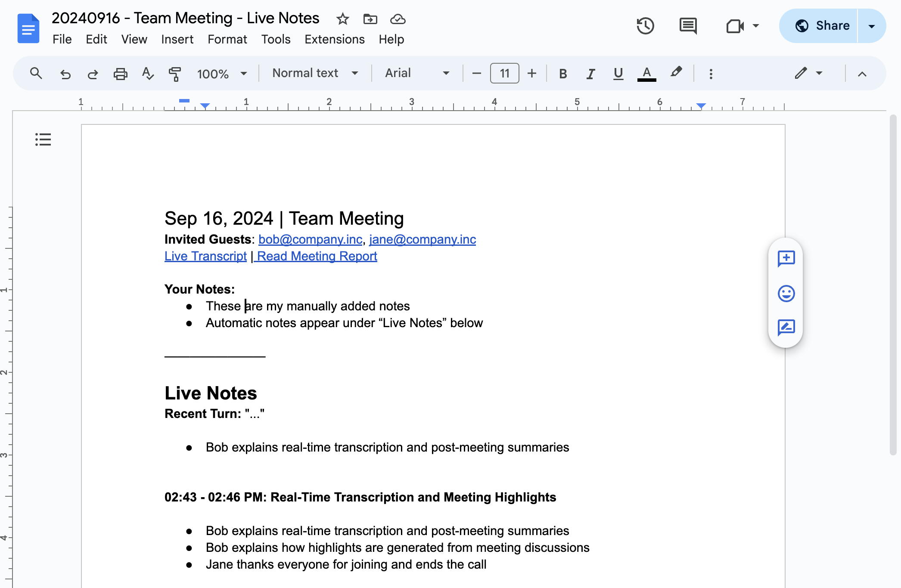Open suggest edits from side panel
Image resolution: width=901 pixels, height=588 pixels.
pyautogui.click(x=786, y=328)
